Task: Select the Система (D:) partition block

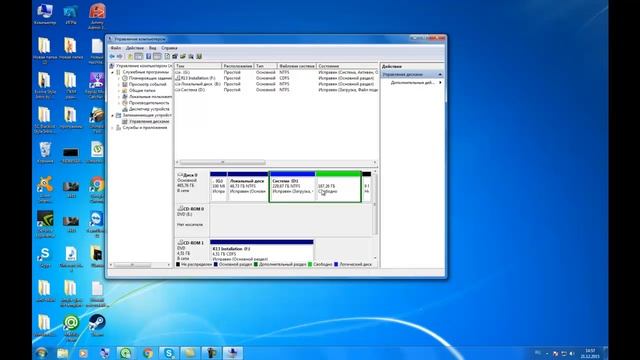Action: 292,187
